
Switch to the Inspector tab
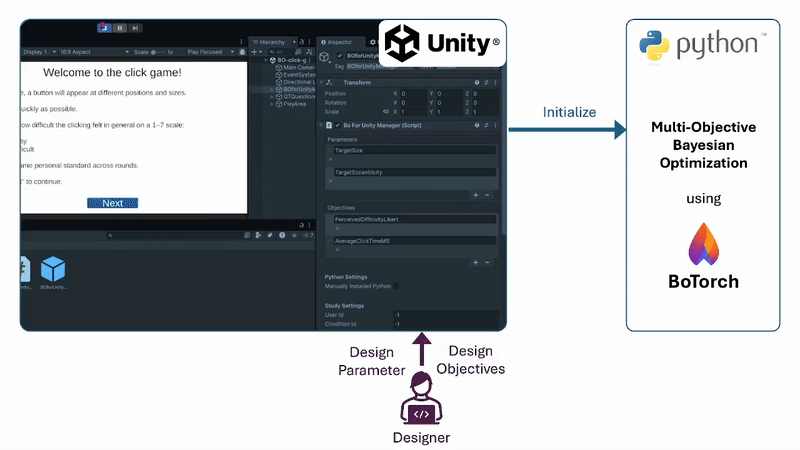click(x=337, y=42)
